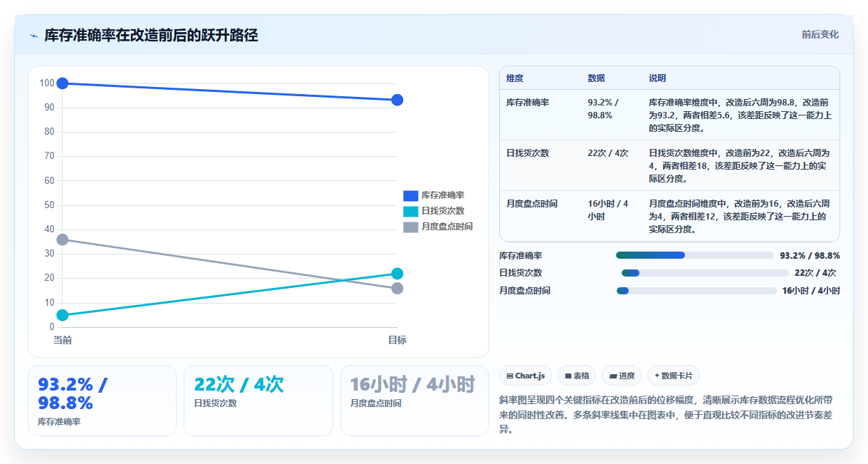Click the 表格 tag chip

577,376
